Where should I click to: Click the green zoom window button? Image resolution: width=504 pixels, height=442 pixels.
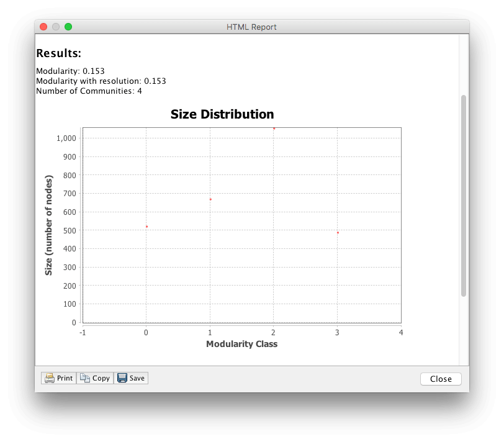point(68,27)
